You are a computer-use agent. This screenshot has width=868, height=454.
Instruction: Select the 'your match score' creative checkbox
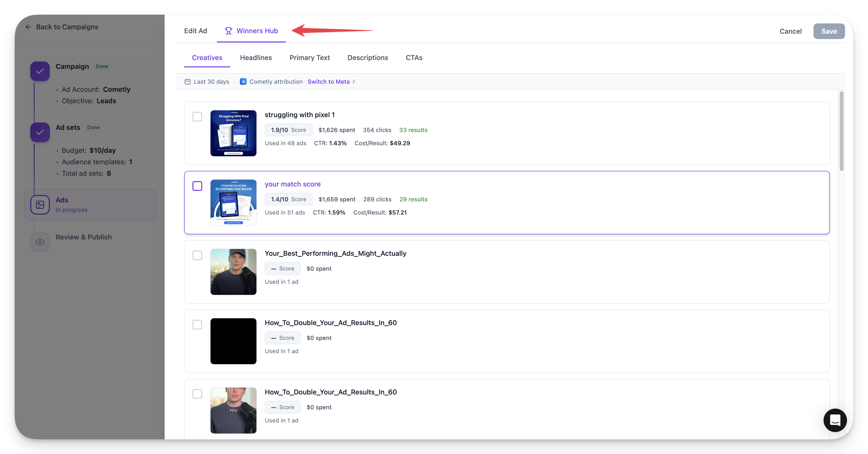197,186
